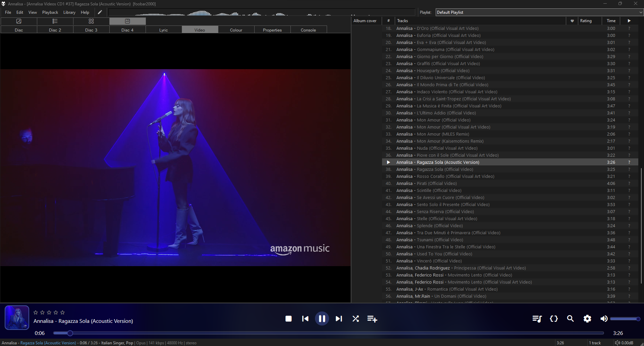
Task: Switch to the Disc tab
Action: point(19,30)
